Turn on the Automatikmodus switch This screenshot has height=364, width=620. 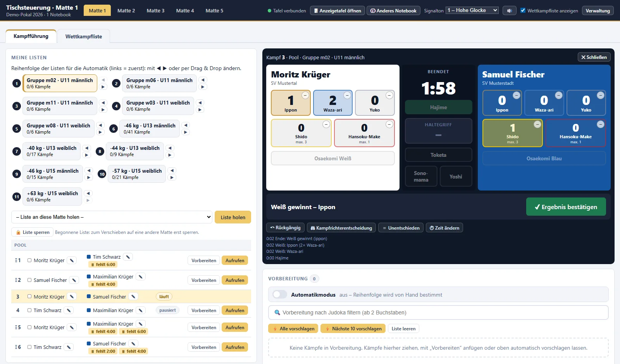280,295
